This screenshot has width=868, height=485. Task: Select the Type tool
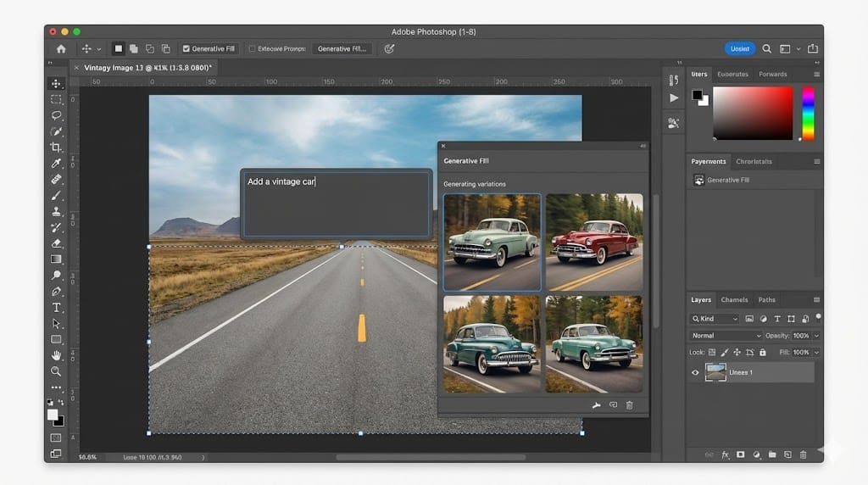click(57, 307)
